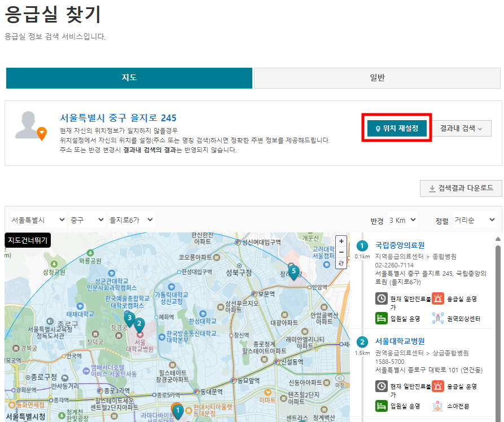Click the 응급실 찾기 heading
This screenshot has height=422, width=504.
(x=53, y=15)
